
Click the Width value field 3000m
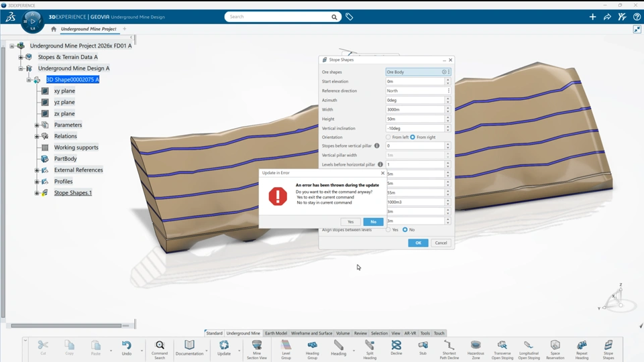pos(415,109)
